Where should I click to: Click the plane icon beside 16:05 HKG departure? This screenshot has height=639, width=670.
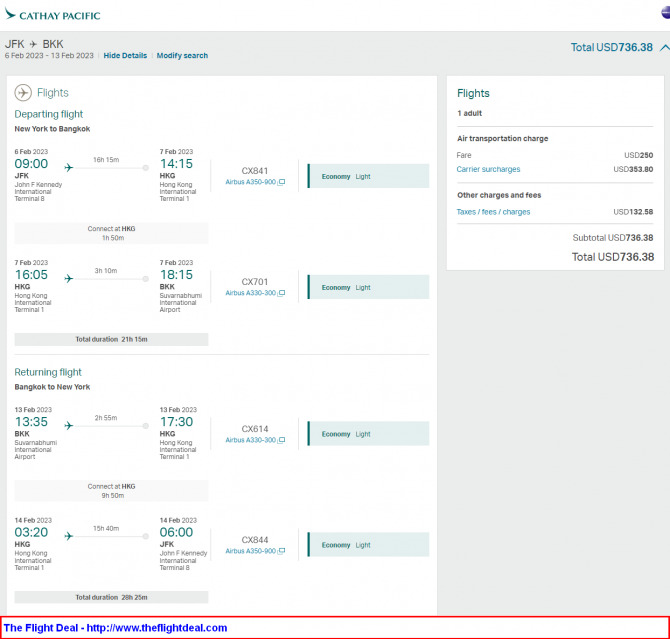69,279
